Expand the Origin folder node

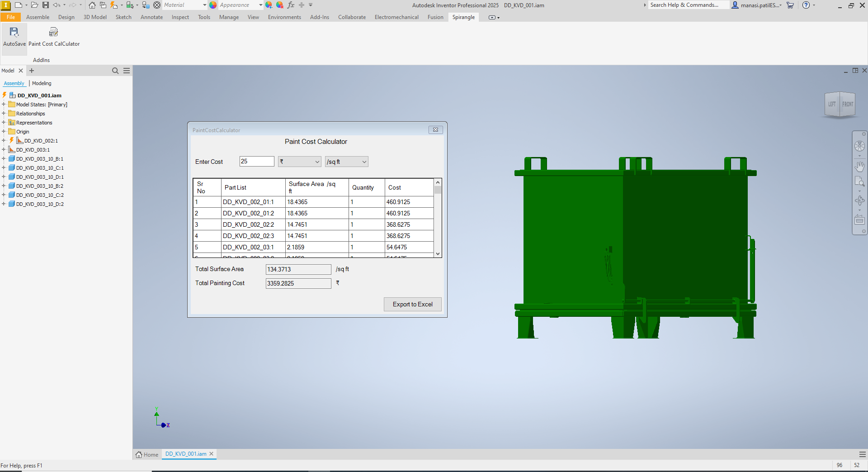(x=4, y=132)
